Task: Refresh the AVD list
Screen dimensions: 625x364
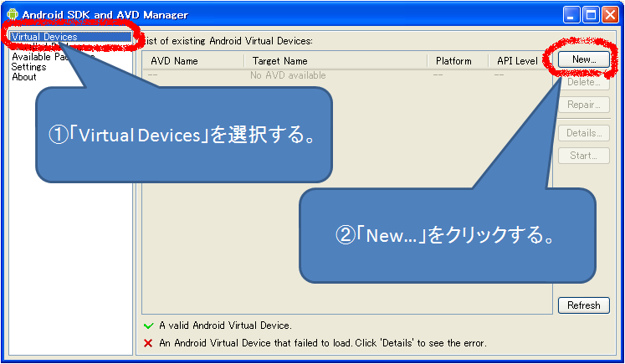Action: [x=583, y=305]
